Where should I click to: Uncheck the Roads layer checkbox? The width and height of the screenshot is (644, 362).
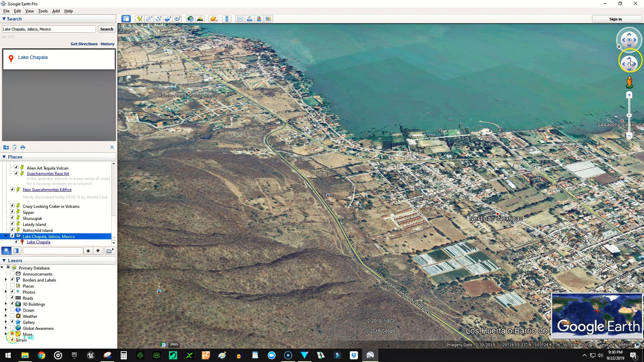pyautogui.click(x=12, y=298)
